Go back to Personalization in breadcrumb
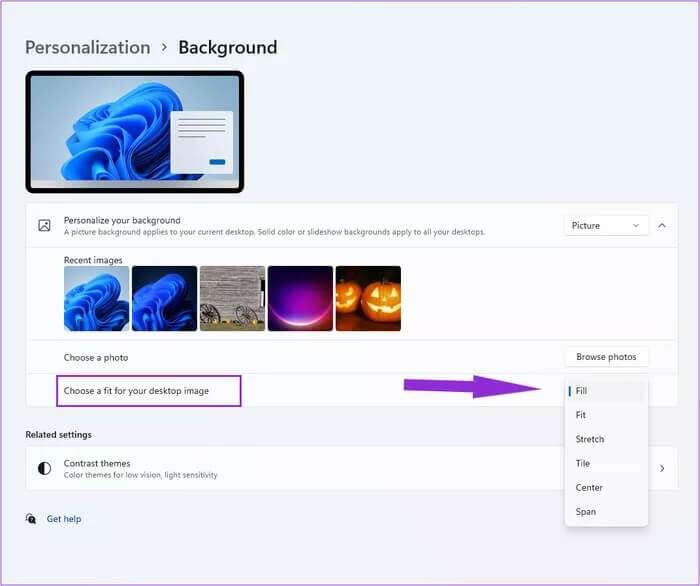Image resolution: width=700 pixels, height=586 pixels. [88, 47]
